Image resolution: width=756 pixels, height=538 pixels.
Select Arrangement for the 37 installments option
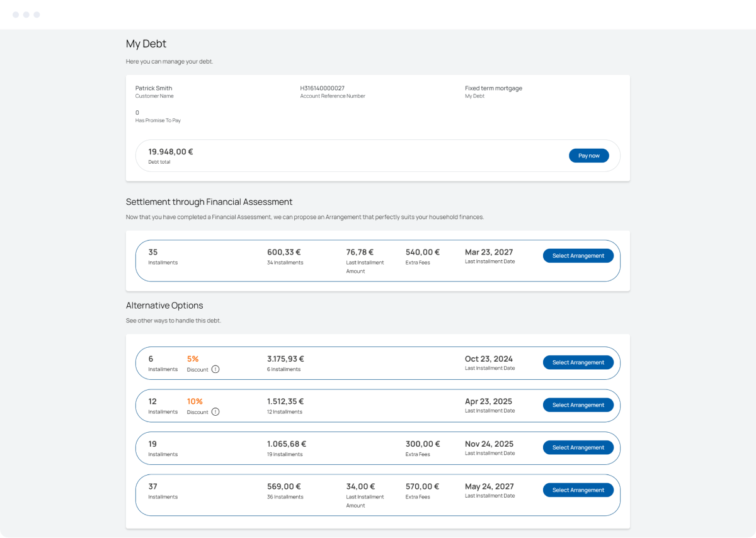point(578,489)
